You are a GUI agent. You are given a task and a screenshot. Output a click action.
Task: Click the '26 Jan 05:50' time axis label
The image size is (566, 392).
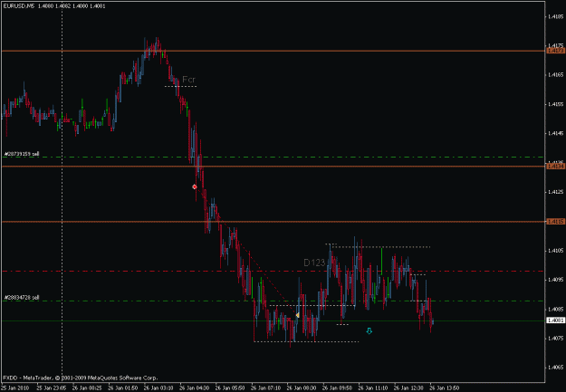click(x=230, y=388)
